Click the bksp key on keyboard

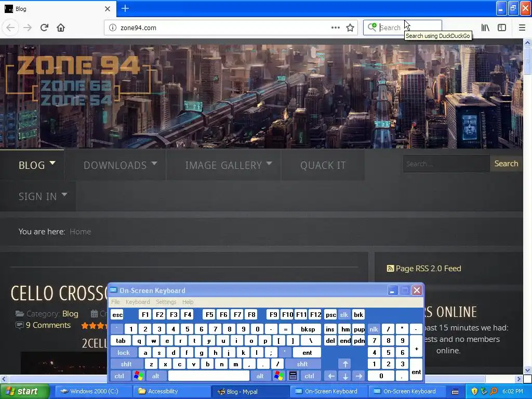308,329
